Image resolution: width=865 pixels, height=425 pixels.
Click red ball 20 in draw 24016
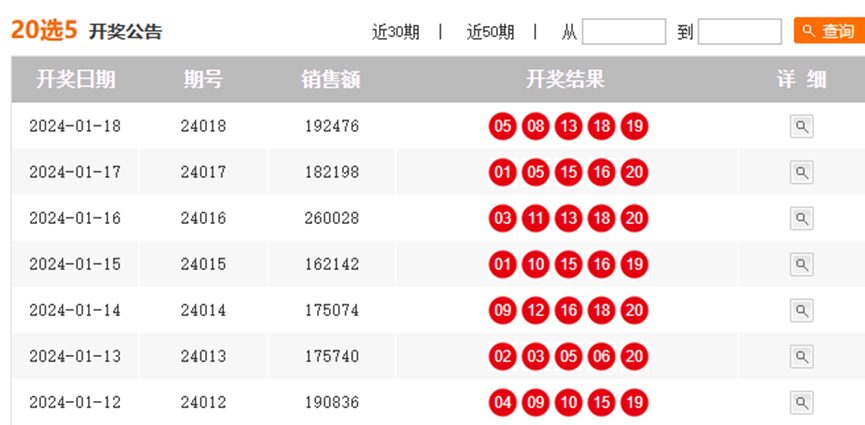[x=633, y=219]
